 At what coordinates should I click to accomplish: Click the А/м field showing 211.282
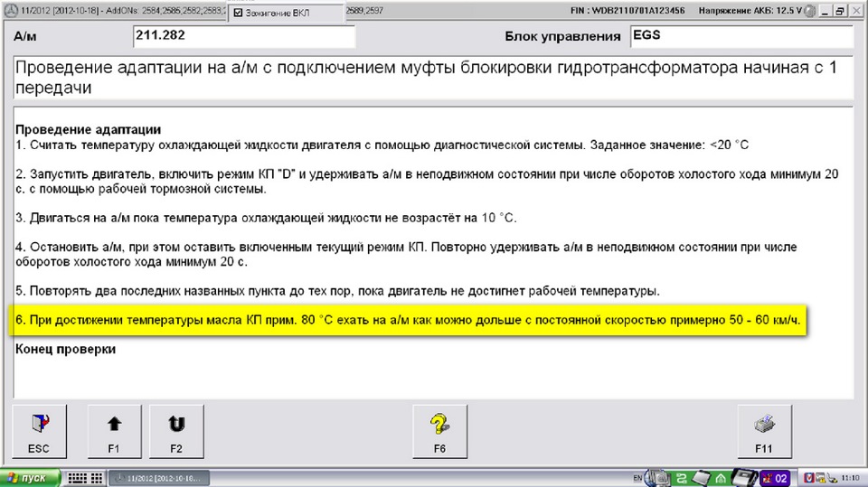tap(243, 36)
